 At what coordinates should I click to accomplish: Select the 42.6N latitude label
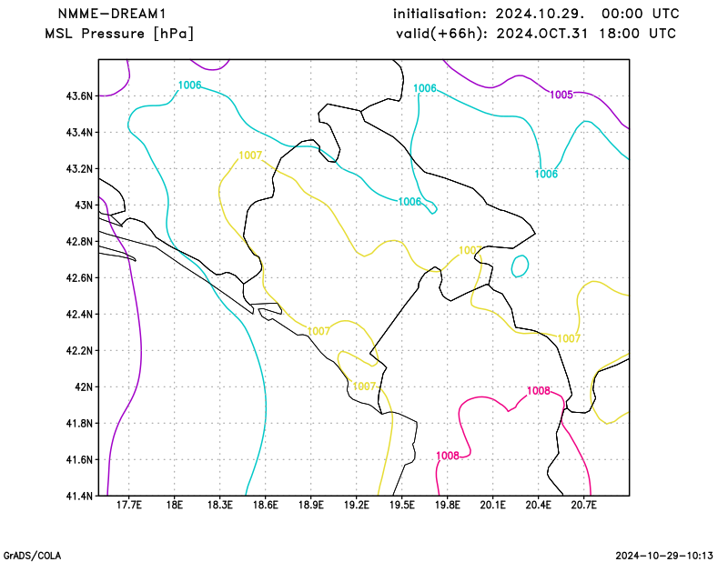click(x=79, y=277)
